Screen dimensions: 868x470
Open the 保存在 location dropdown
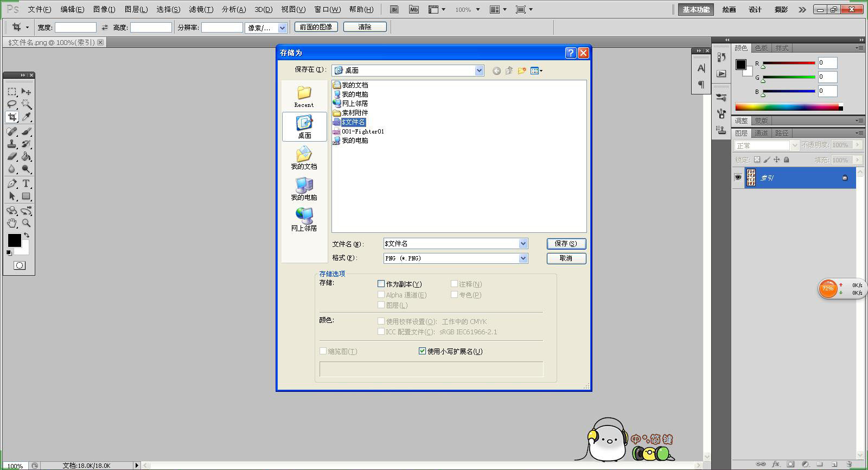tap(479, 70)
